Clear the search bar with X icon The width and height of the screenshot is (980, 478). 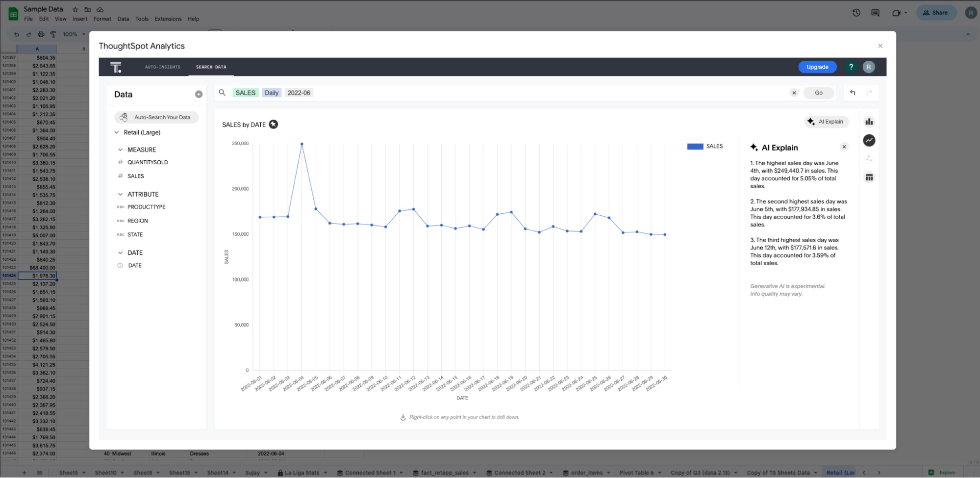point(794,93)
